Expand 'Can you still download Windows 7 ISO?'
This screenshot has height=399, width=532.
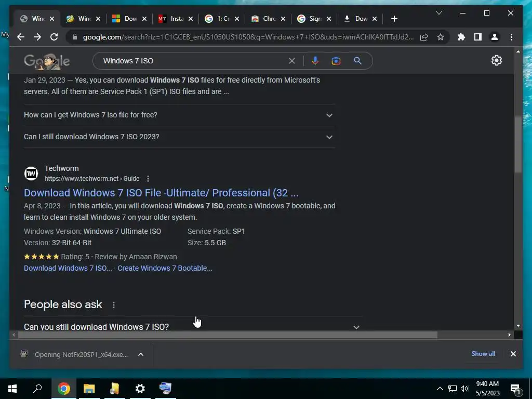click(193, 326)
